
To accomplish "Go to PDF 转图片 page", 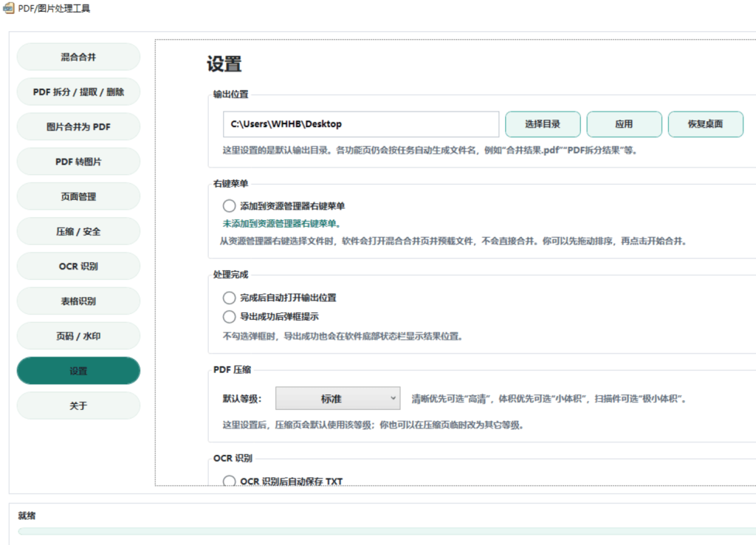I will 78,162.
